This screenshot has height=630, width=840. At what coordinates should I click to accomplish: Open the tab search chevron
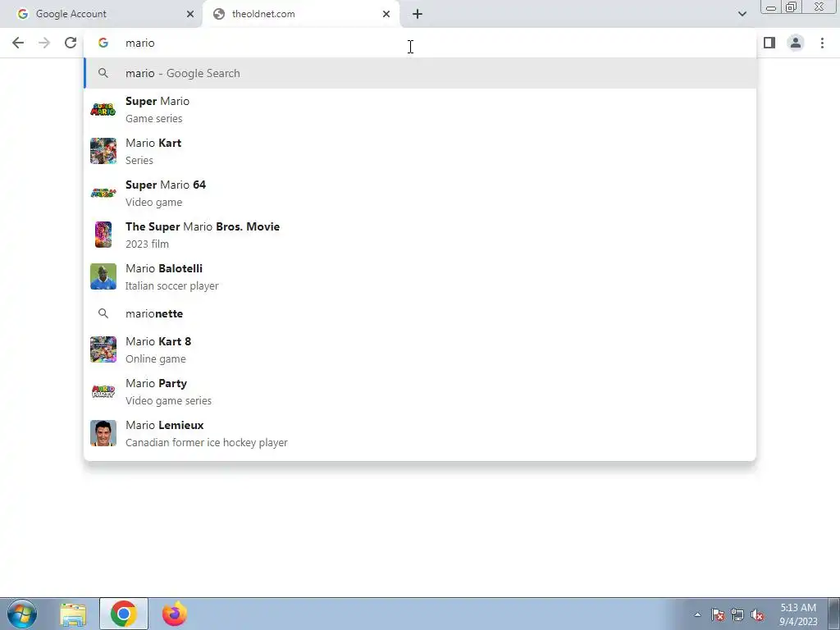coord(742,14)
